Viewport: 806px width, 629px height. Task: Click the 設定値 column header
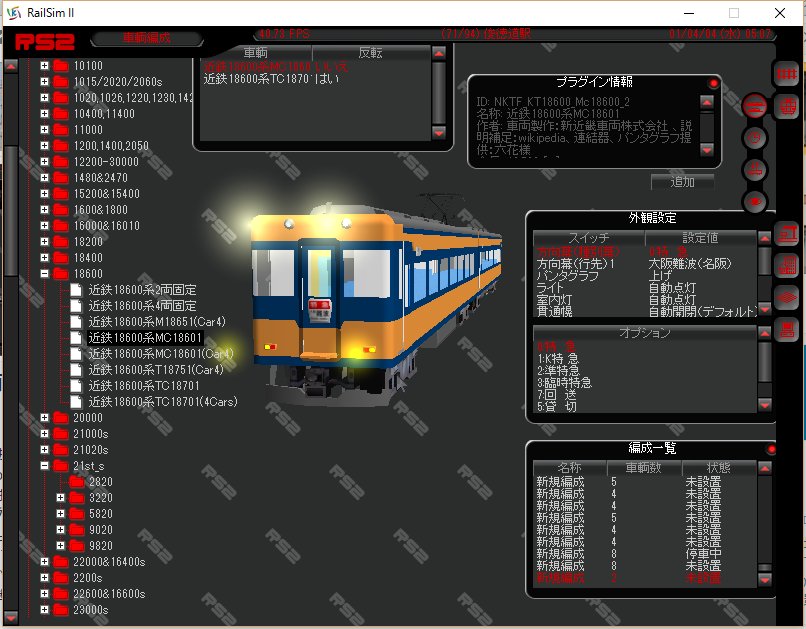[701, 238]
